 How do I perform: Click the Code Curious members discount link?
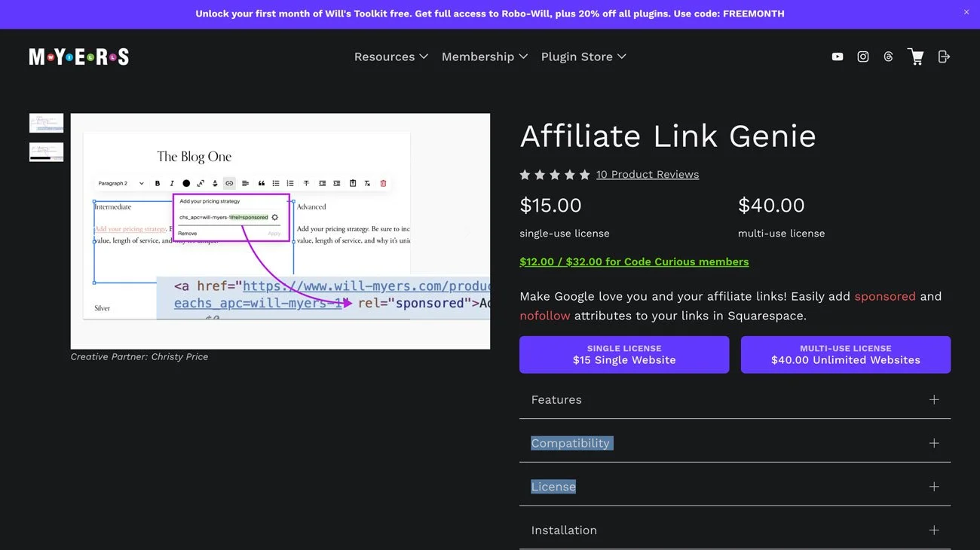pos(634,261)
